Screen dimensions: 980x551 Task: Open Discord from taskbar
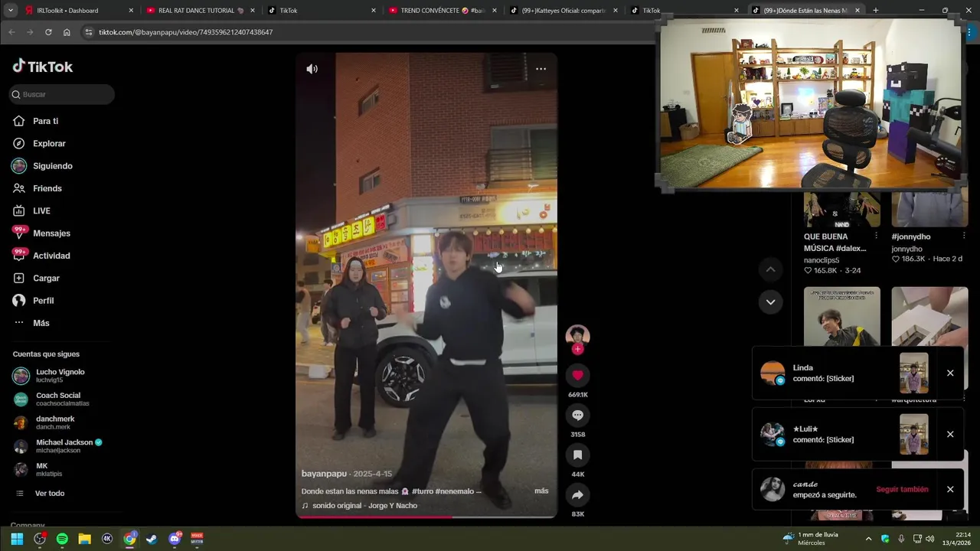click(x=175, y=539)
